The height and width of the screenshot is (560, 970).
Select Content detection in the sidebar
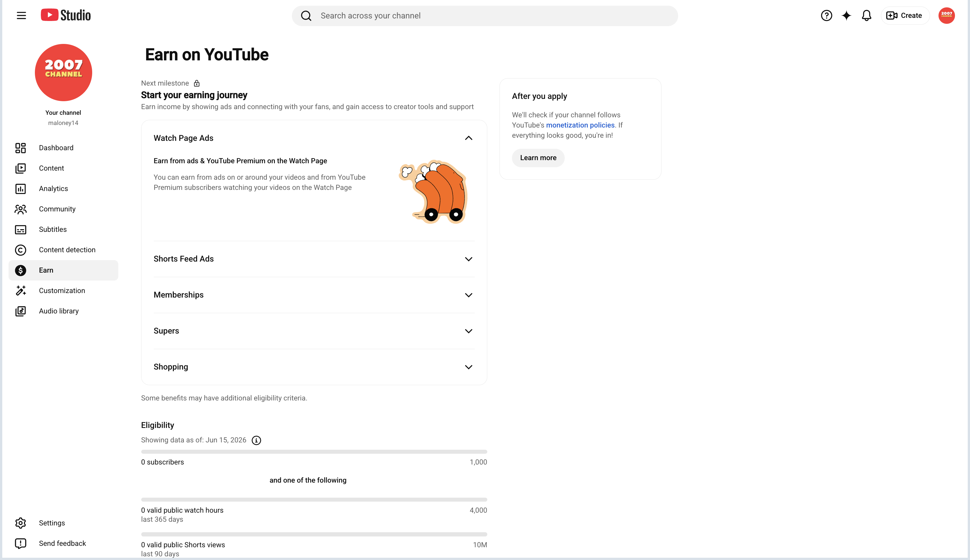click(63, 250)
